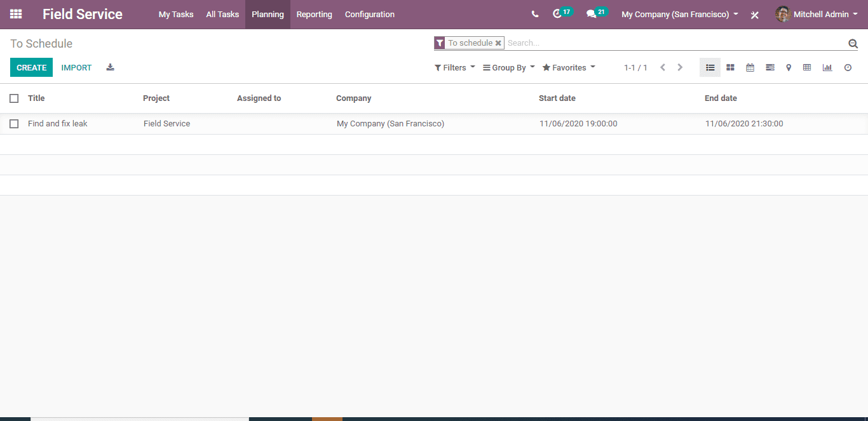
Task: Show the Graph view
Action: point(827,67)
